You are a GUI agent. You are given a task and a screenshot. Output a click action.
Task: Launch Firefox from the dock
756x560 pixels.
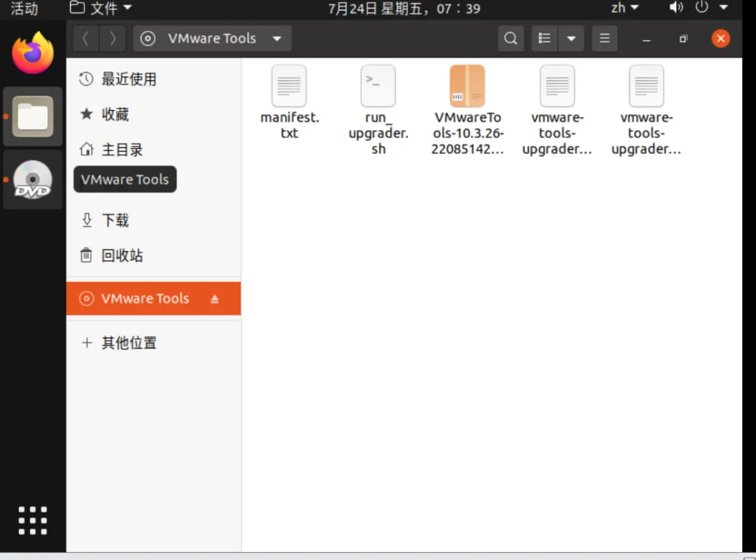point(33,52)
